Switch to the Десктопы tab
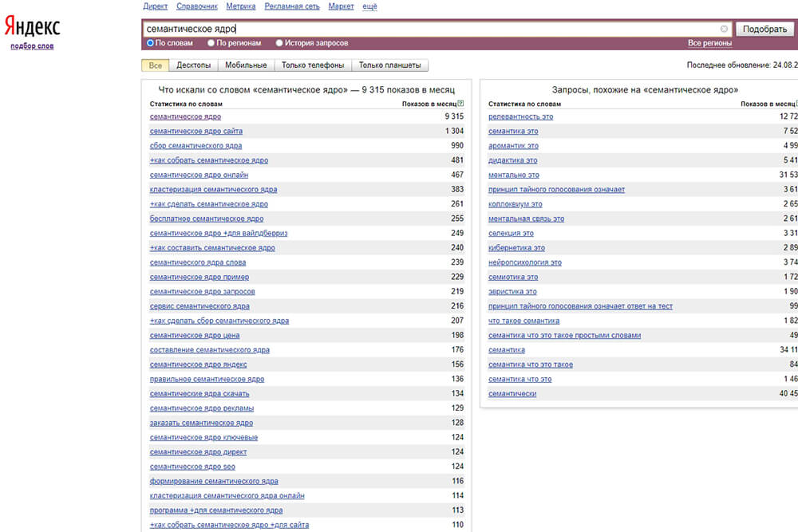 [193, 65]
